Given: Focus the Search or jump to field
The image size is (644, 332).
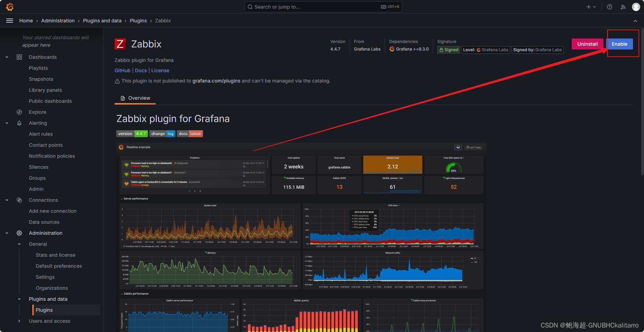Looking at the screenshot, I should tap(323, 7).
